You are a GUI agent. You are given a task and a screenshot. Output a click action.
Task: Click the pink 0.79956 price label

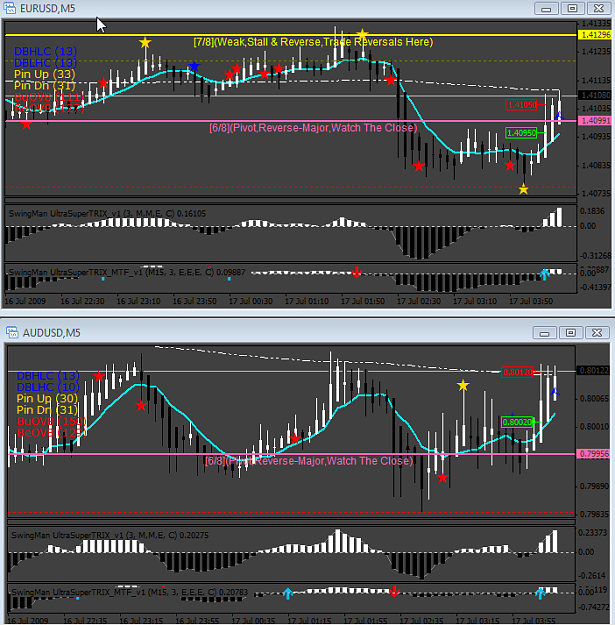point(593,454)
